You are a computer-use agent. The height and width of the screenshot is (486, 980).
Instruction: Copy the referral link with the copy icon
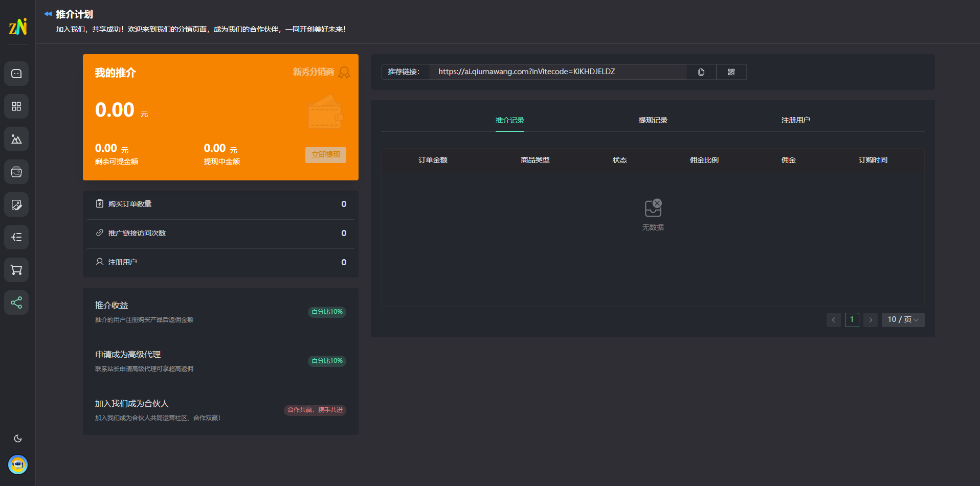701,72
